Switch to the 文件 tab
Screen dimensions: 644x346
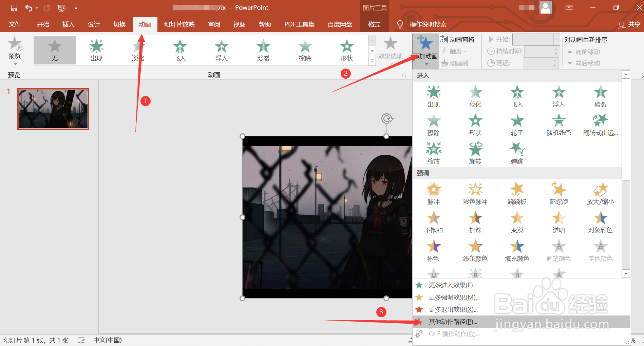[x=15, y=24]
